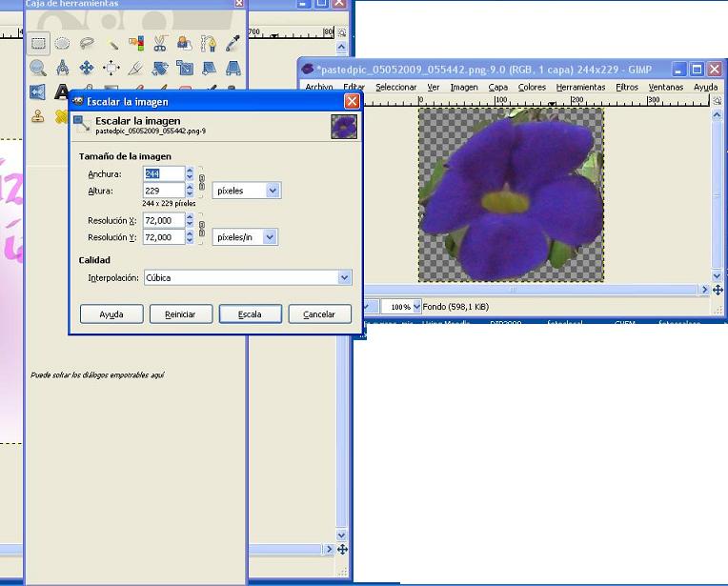Screen dimensions: 728x586
Task: Select the Heal bandage tool
Action: tap(62, 116)
